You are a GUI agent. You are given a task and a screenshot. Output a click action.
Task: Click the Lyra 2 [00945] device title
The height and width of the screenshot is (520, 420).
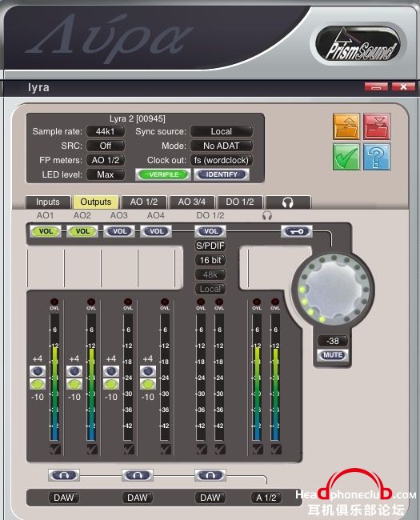click(x=138, y=118)
